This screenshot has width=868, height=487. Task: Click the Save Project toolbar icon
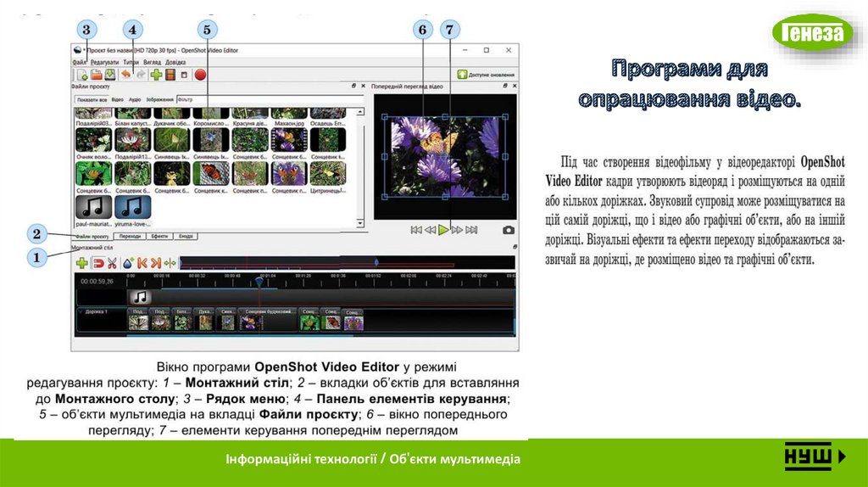110,75
